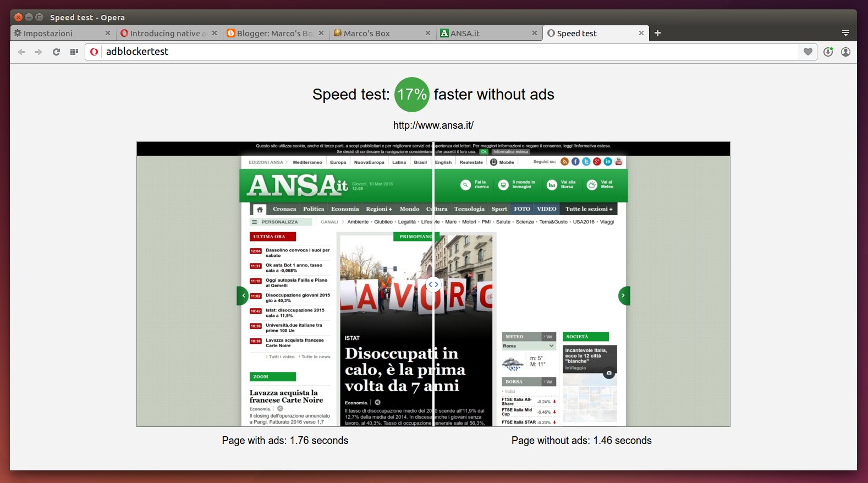Screen dimensions: 868x483
Task: Click the ANSA Google Plus icon
Action: click(597, 162)
